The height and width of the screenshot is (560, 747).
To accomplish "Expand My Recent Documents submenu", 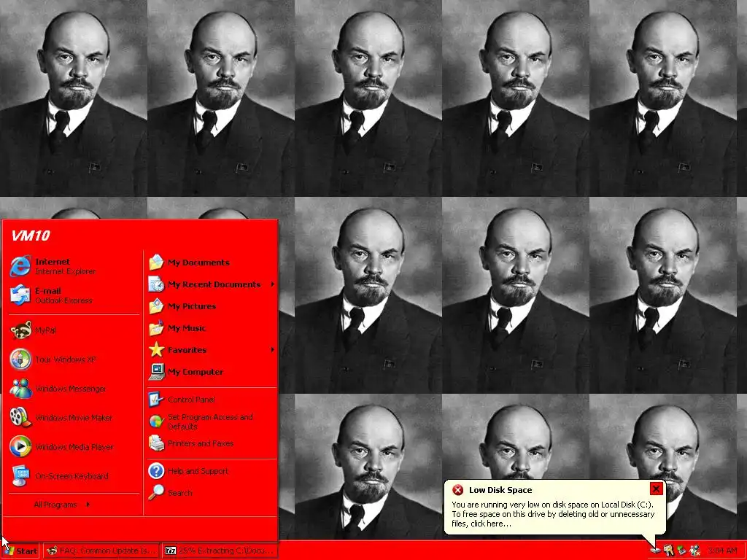I will coord(212,284).
